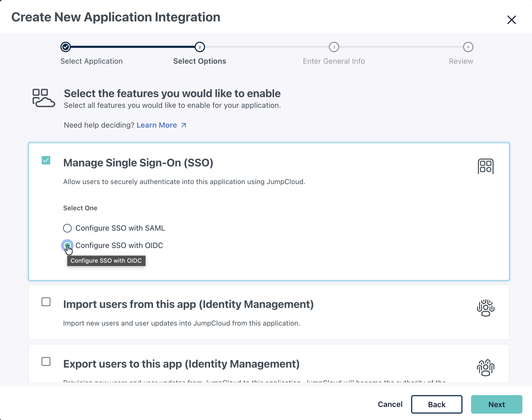Click the Export users identity management icon

pos(486,368)
